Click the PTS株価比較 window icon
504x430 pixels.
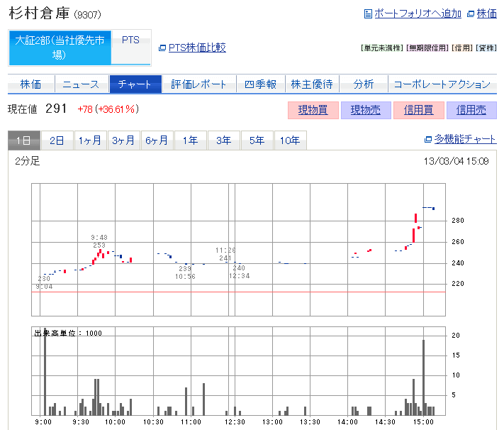click(x=162, y=48)
